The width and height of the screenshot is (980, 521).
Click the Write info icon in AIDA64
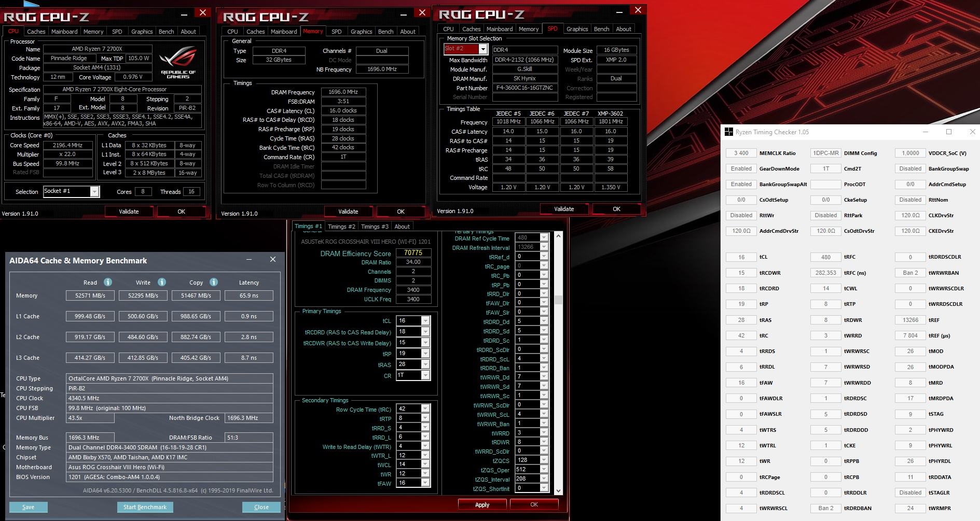click(x=162, y=282)
